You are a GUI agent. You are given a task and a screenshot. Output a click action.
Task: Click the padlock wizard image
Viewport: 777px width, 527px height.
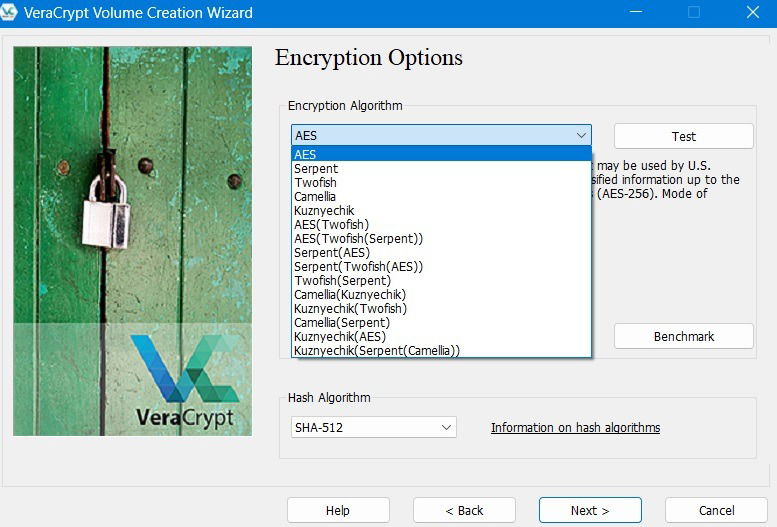(132, 241)
